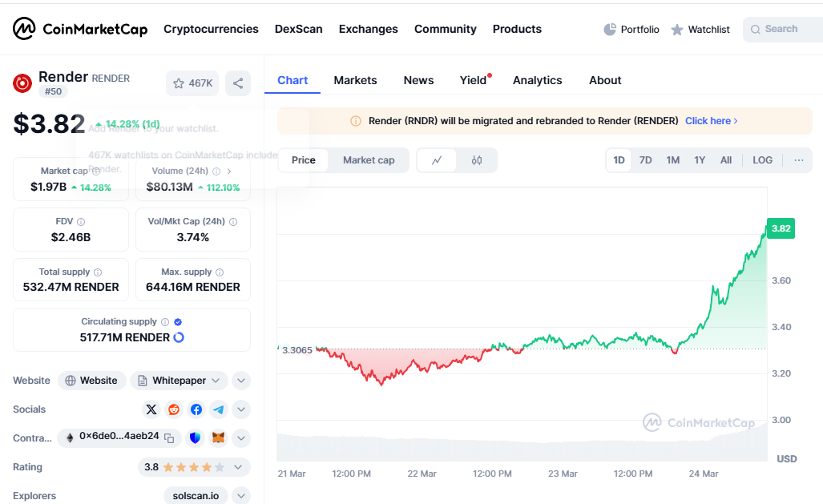
Task: Expand the Contracts list chevron
Action: click(x=241, y=438)
